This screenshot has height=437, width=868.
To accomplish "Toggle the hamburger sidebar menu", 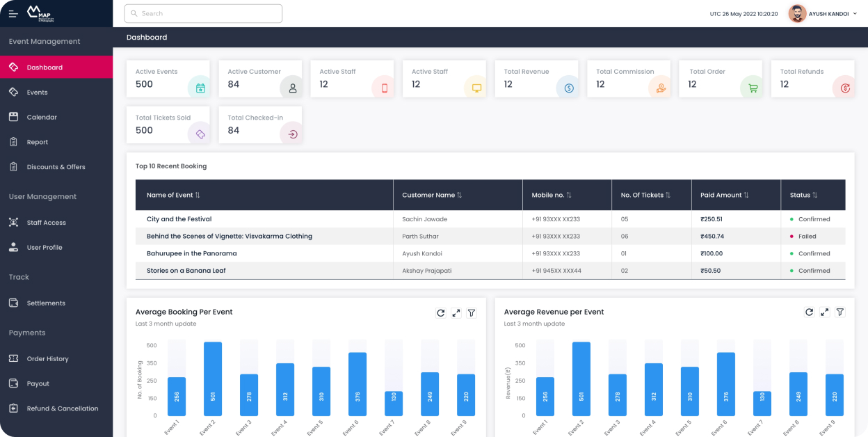I will [x=13, y=14].
